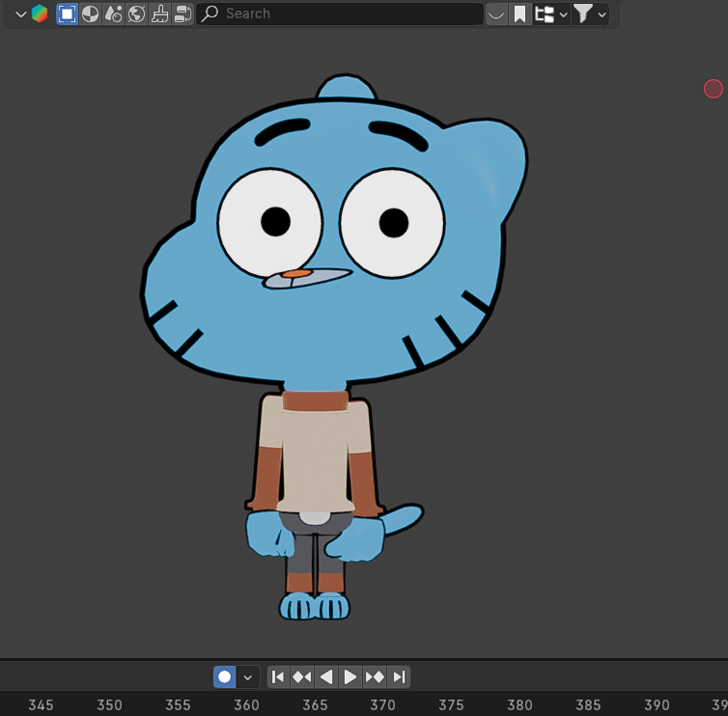Click frame 355 on the timeline

(x=178, y=704)
